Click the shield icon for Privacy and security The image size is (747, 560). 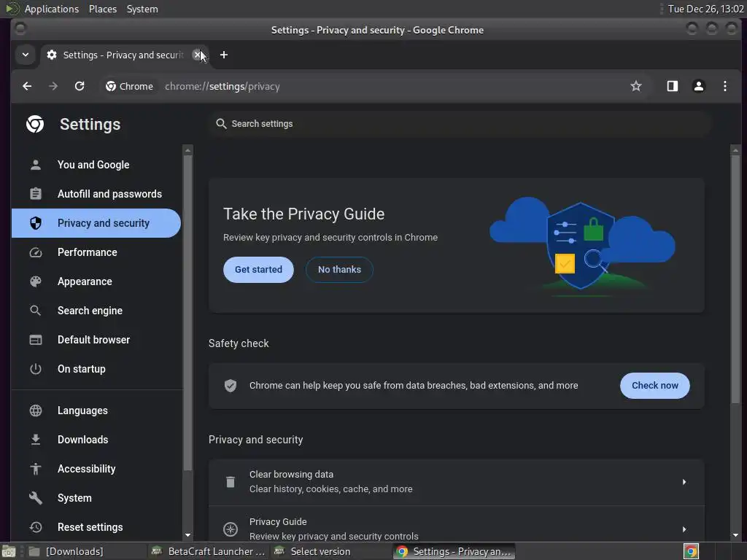point(36,223)
